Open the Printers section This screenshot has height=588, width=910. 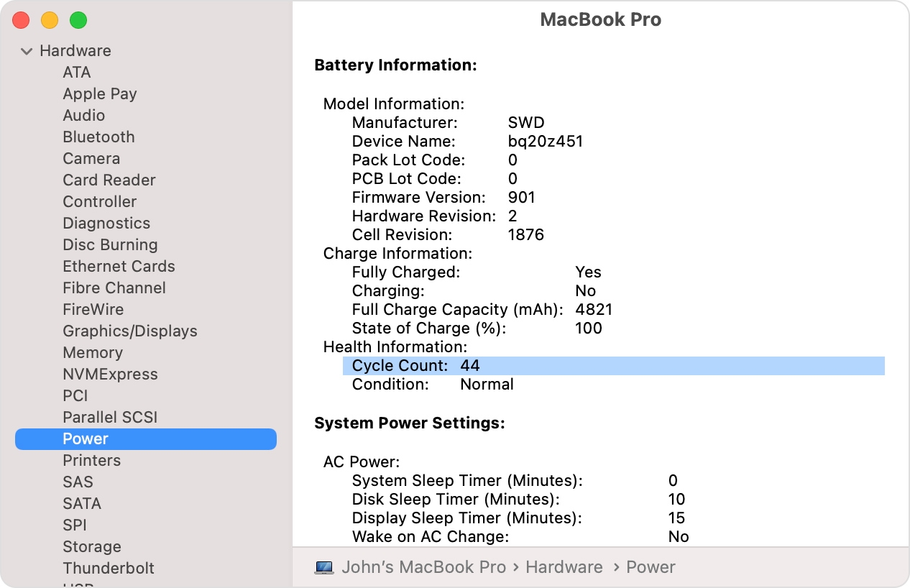click(x=91, y=460)
